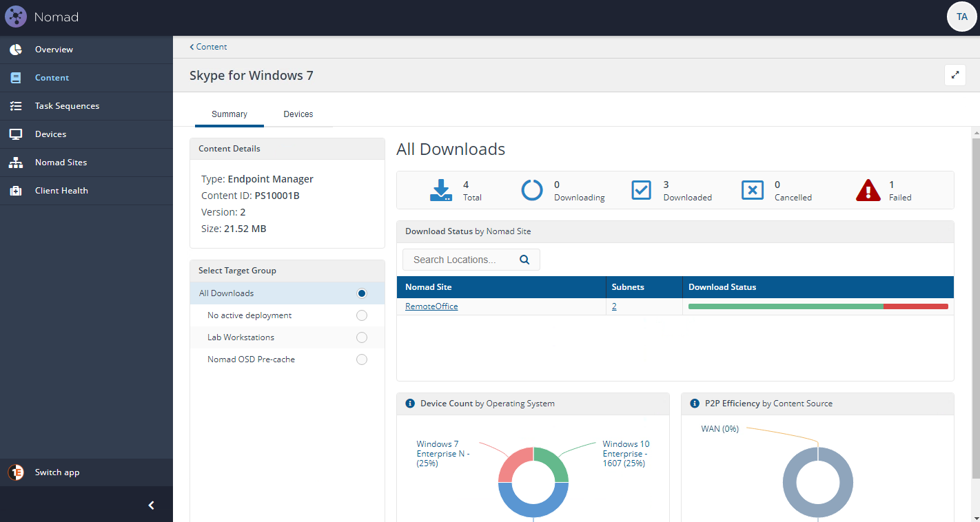The image size is (980, 522).
Task: Switch to the Summary tab
Action: click(229, 114)
